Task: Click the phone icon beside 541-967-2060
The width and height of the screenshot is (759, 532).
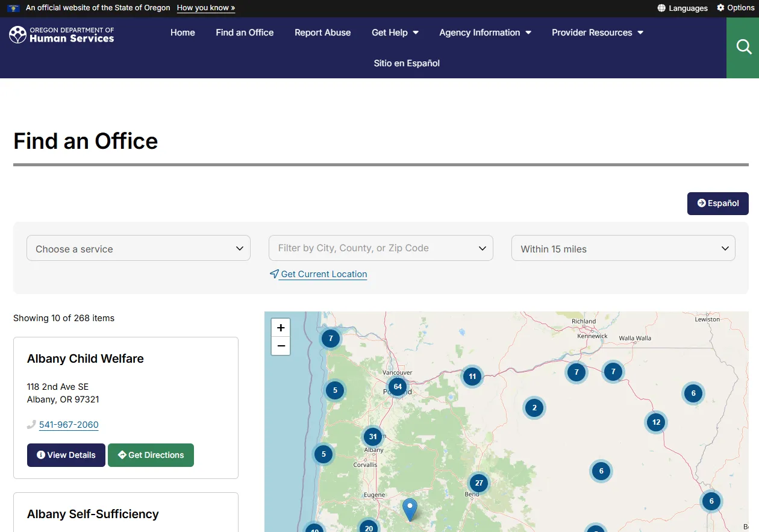Action: click(x=32, y=425)
